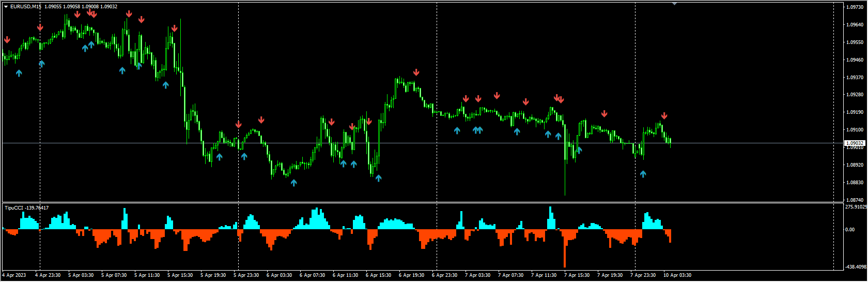This screenshot has width=868, height=282.
Task: Click the 1.09730 price scale label
Action: point(855,7)
